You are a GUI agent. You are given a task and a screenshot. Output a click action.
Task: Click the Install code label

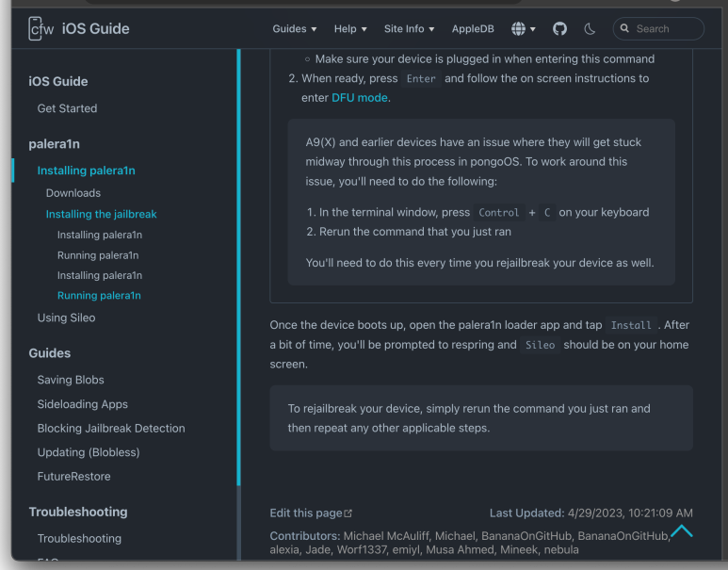(x=631, y=325)
